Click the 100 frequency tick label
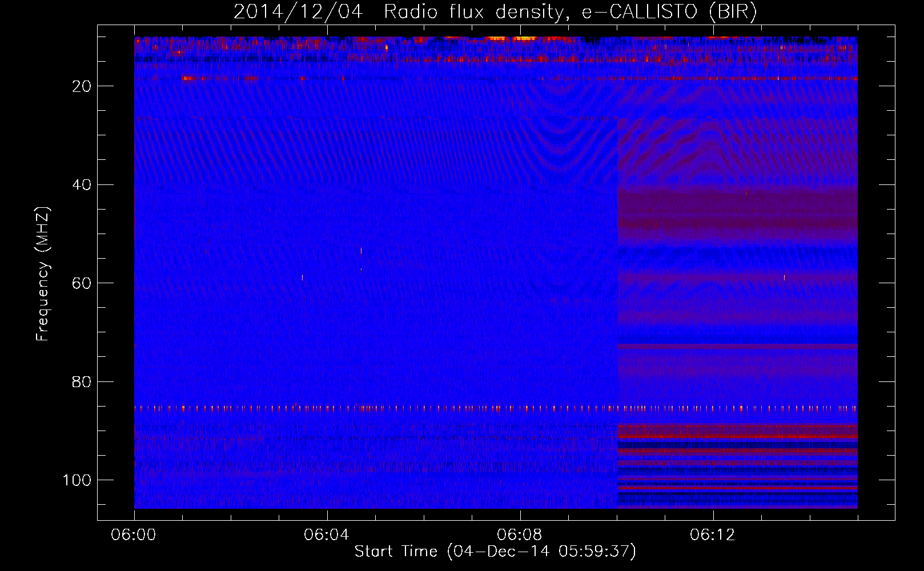 [77, 480]
